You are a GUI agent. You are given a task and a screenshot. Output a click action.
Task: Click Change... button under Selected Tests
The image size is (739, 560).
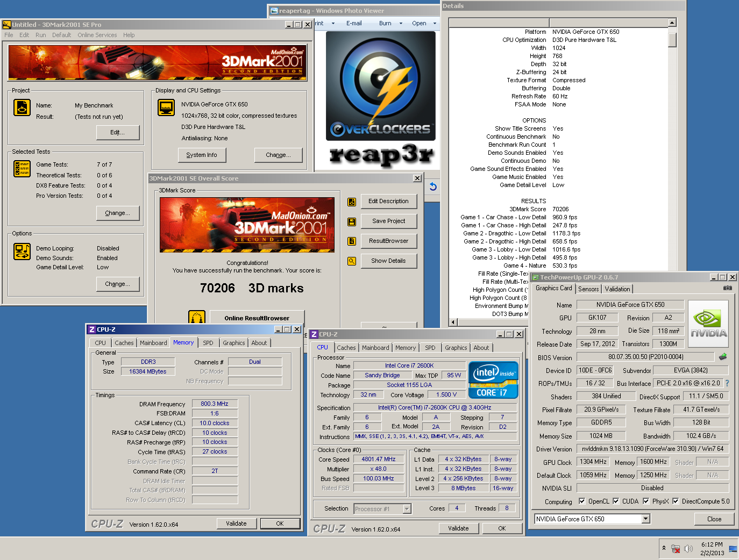click(118, 213)
